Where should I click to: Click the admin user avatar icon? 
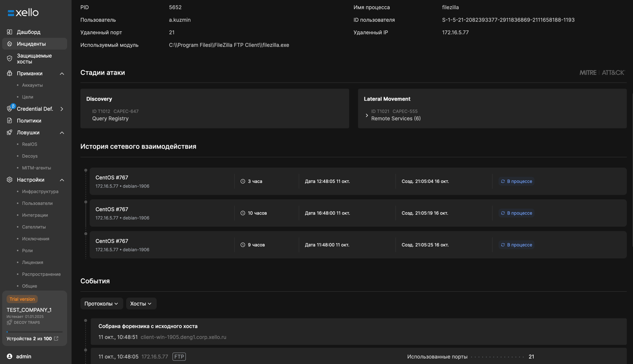click(x=9, y=356)
